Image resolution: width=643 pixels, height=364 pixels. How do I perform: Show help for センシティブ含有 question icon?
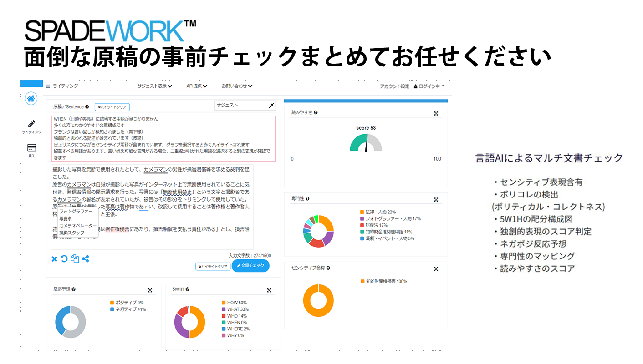coord(328,268)
